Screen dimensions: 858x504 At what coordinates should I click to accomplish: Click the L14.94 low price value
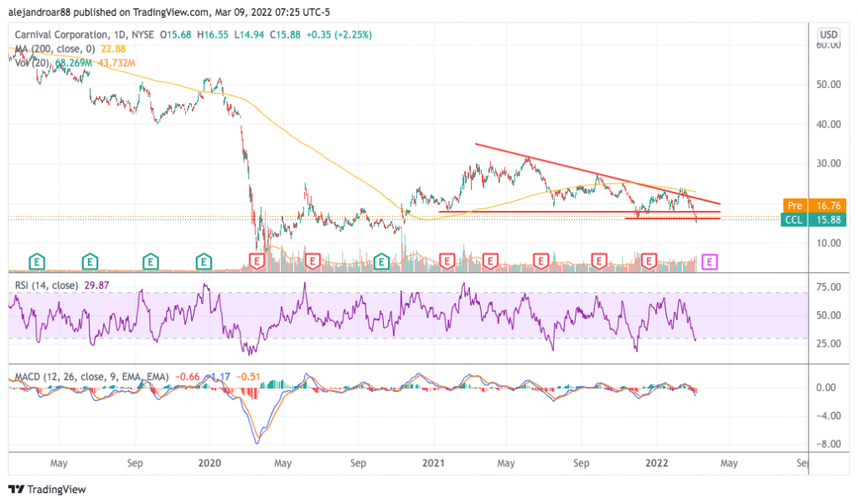point(249,34)
